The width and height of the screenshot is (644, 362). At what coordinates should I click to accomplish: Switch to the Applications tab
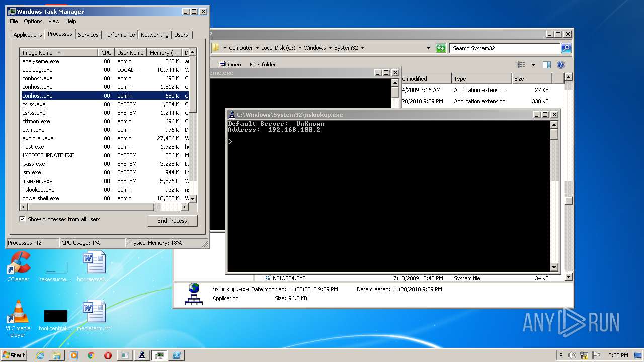click(x=27, y=35)
